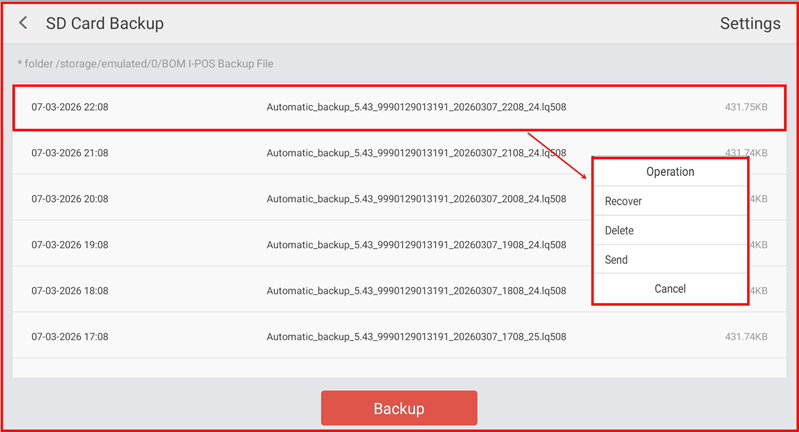
Task: Open Settings in the top right
Action: pos(749,23)
